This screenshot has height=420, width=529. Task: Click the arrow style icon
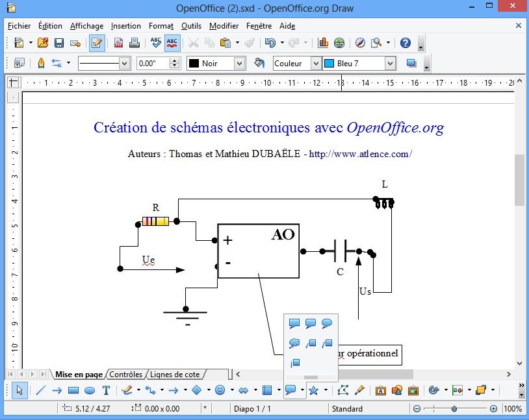point(57,63)
